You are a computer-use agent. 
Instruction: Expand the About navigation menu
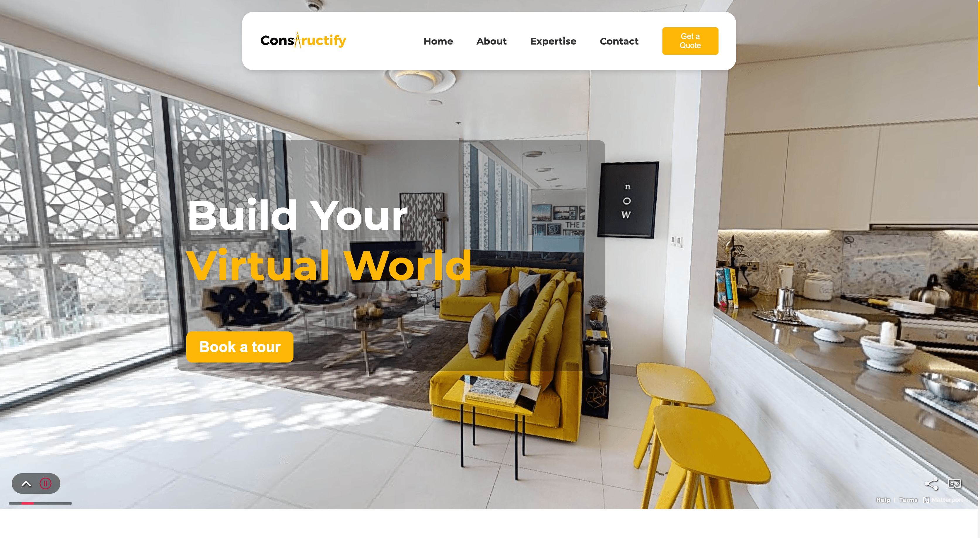click(491, 41)
